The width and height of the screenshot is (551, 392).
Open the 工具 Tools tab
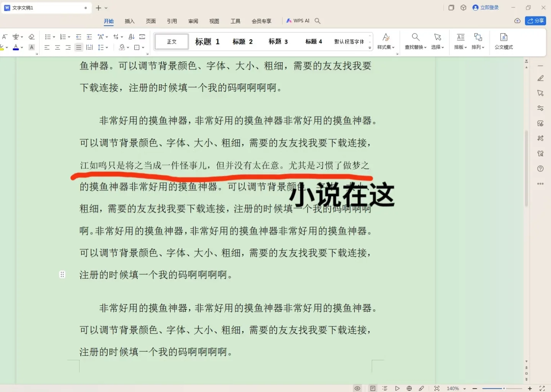[235, 21]
